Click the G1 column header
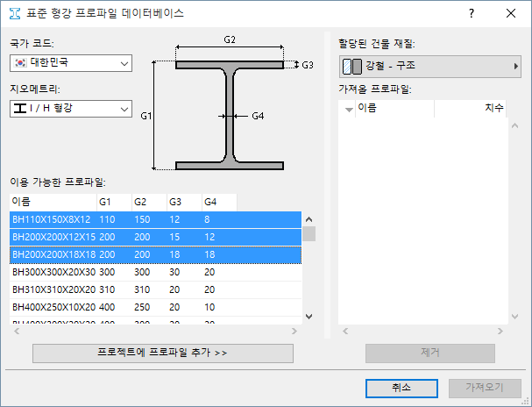The image size is (532, 407). pos(114,203)
